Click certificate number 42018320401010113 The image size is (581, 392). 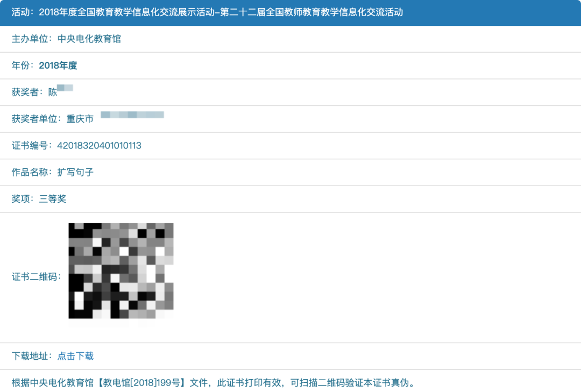[99, 146]
